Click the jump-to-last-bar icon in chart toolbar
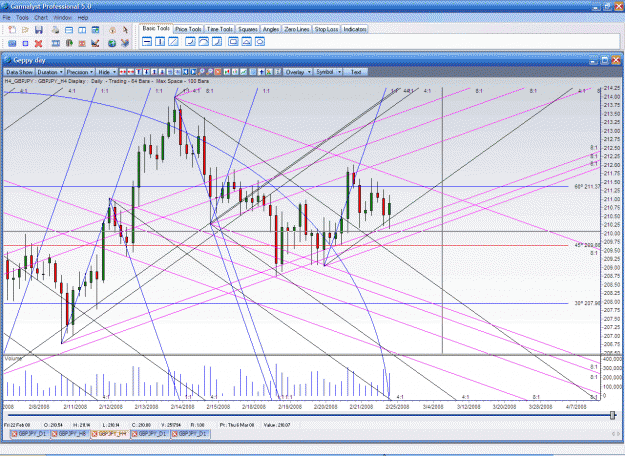This screenshot has height=456, width=625. pos(193,72)
